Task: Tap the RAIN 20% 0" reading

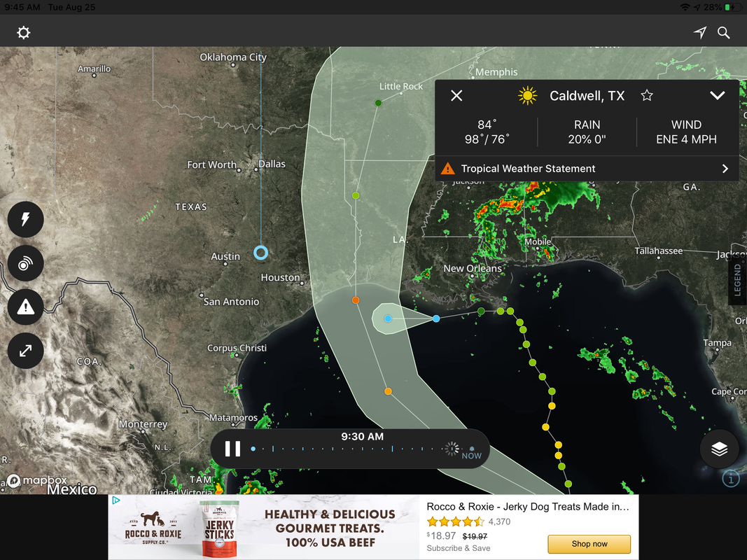Action: tap(587, 132)
